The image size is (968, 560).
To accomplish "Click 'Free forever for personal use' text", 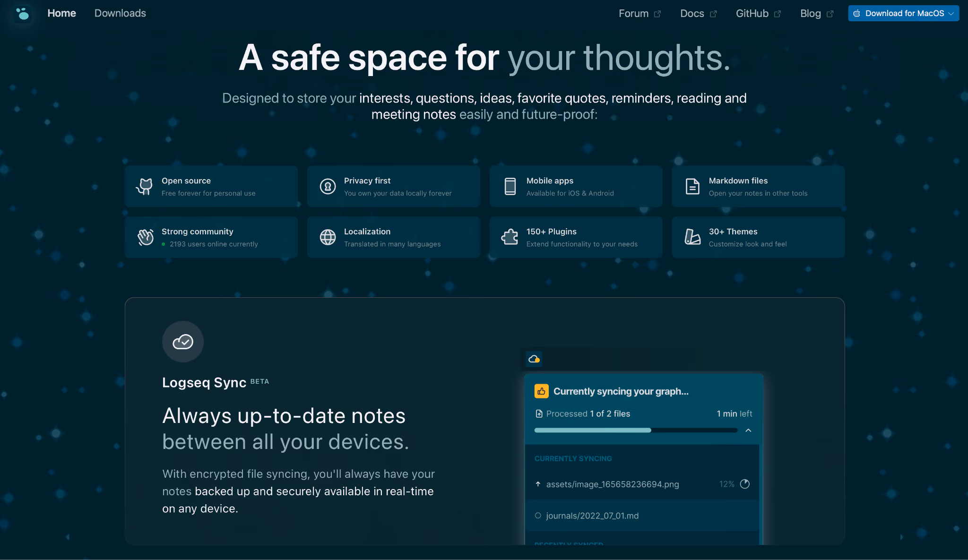I will coord(208,193).
